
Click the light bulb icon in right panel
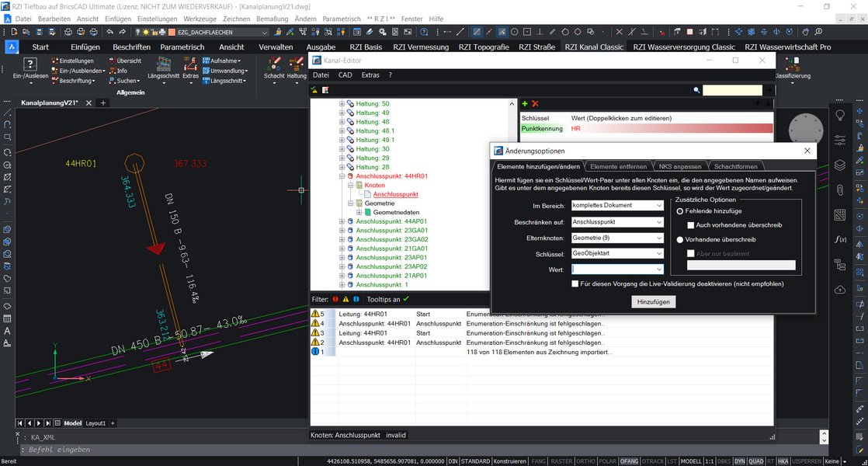(x=840, y=116)
